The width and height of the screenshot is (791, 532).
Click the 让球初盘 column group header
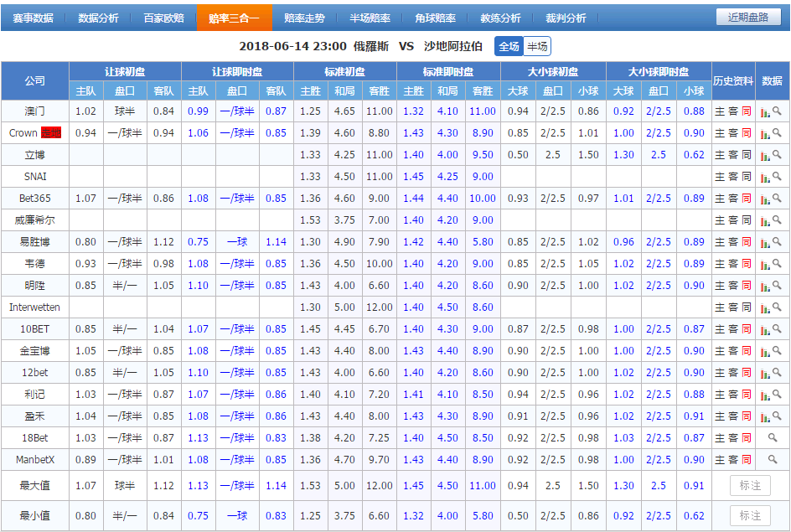(x=125, y=71)
